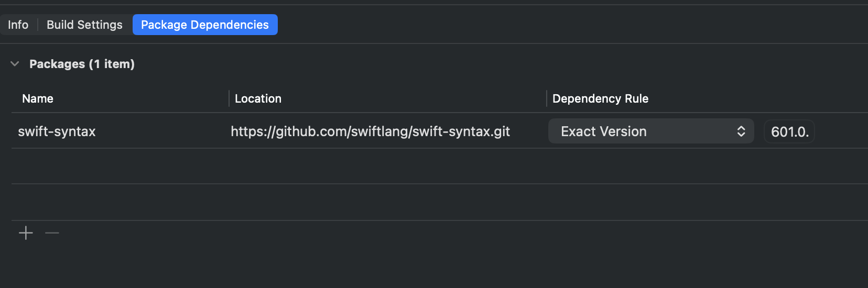The image size is (868, 288).
Task: Click the Dependency Rule column header
Action: tap(600, 98)
